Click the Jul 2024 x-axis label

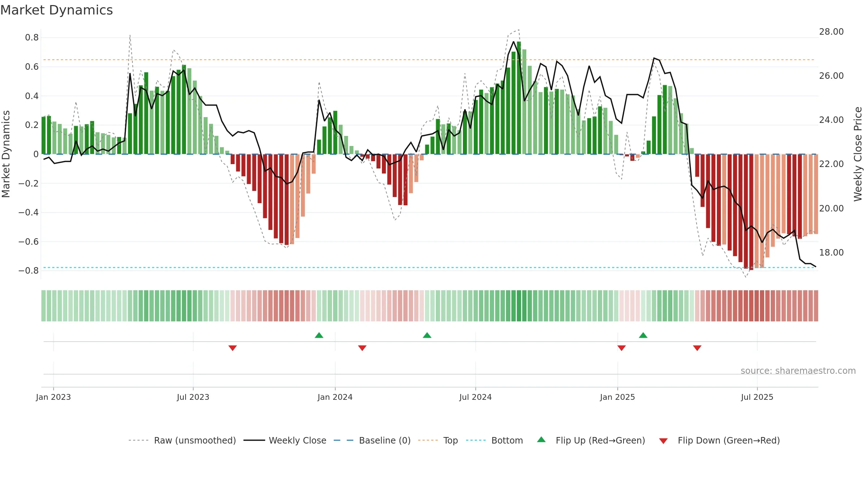tap(476, 397)
